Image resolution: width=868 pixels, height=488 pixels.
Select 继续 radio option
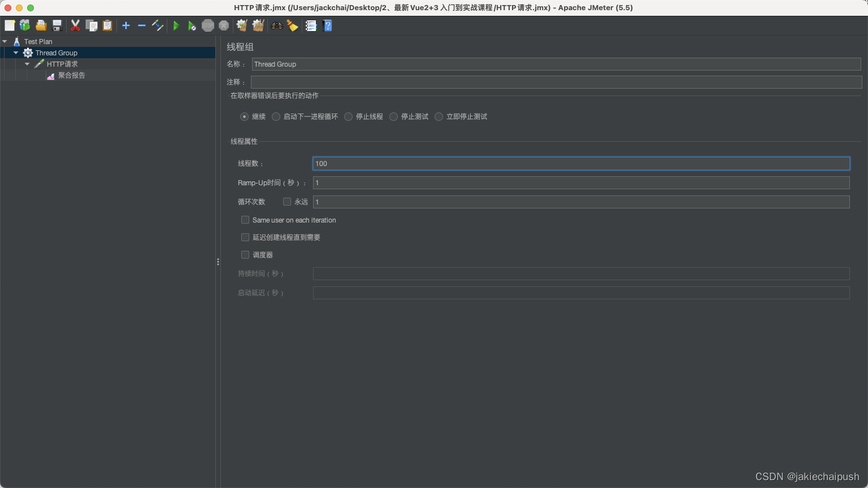[244, 116]
